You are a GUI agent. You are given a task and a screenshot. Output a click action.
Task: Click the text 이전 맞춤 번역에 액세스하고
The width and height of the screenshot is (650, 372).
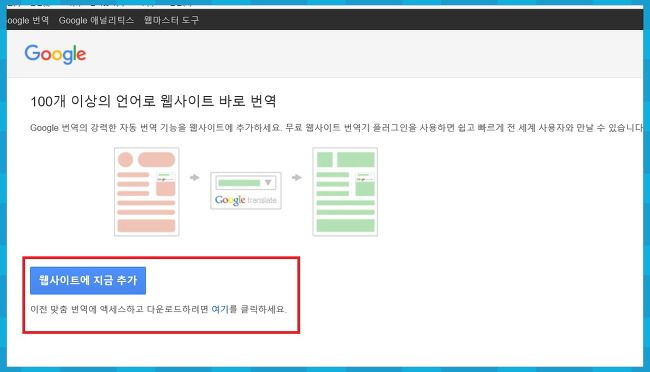(x=87, y=309)
